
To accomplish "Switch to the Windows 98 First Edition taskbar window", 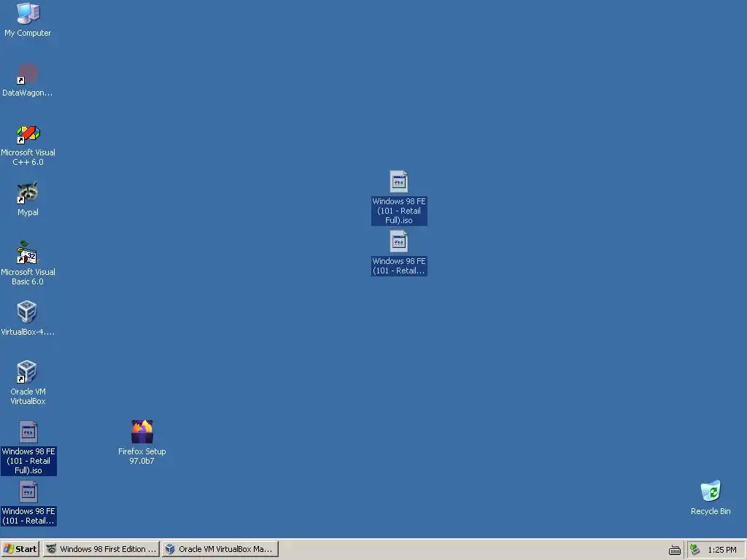I will pos(101,549).
